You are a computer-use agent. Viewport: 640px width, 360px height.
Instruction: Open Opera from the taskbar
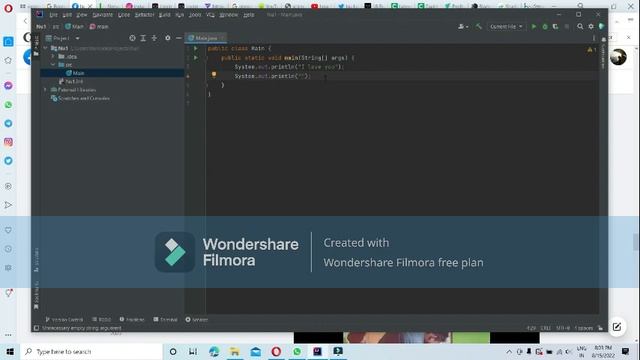point(276,351)
